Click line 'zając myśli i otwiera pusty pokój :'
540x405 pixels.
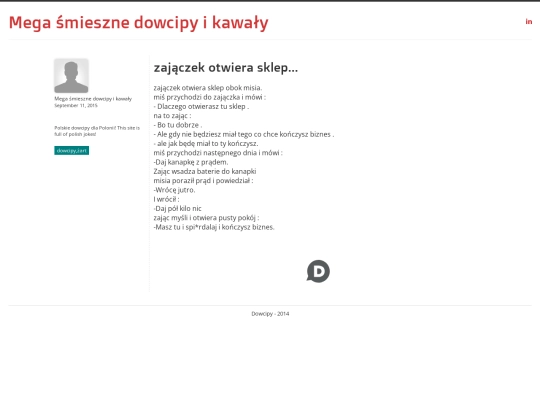pyautogui.click(x=206, y=218)
